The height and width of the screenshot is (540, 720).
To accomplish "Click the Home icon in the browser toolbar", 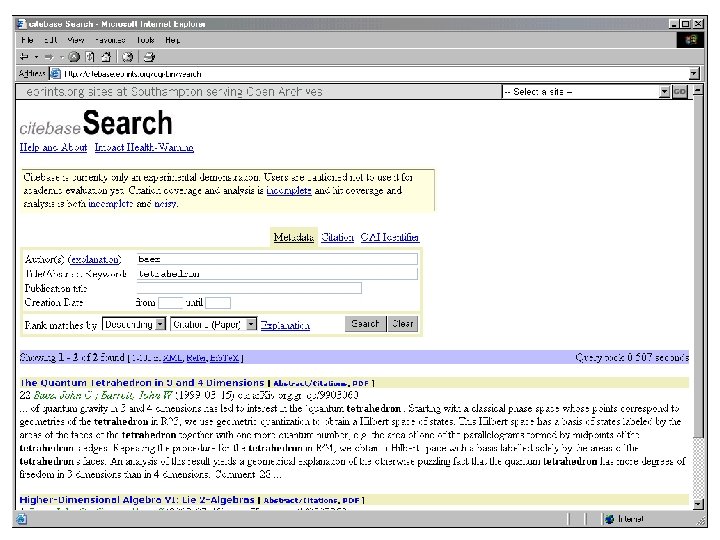I will pyautogui.click(x=106, y=57).
